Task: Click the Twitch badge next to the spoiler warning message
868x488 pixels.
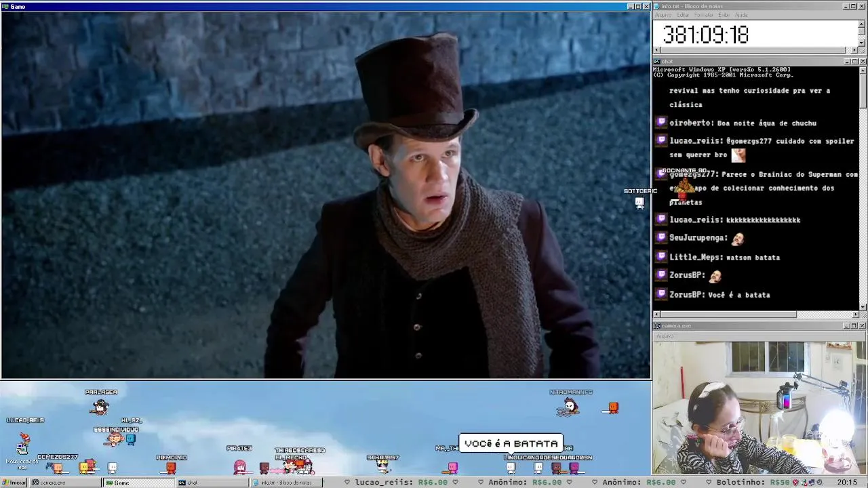Action: click(662, 140)
